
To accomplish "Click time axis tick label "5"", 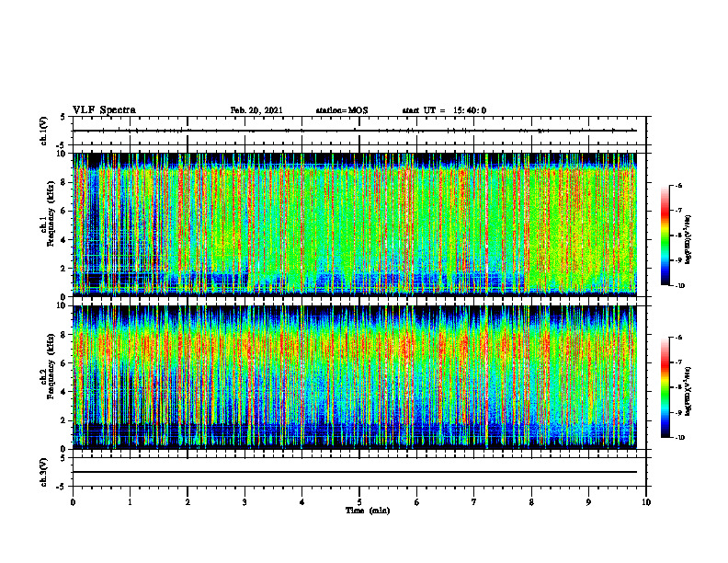I will 359,502.
